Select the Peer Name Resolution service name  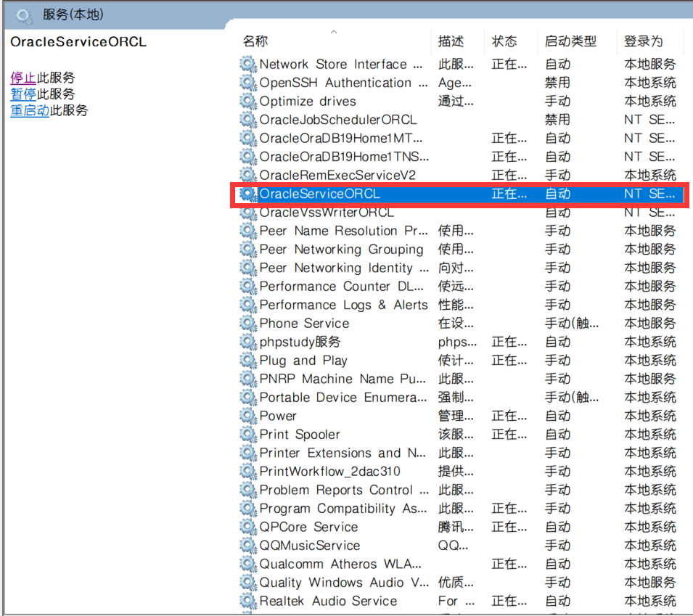coord(343,231)
